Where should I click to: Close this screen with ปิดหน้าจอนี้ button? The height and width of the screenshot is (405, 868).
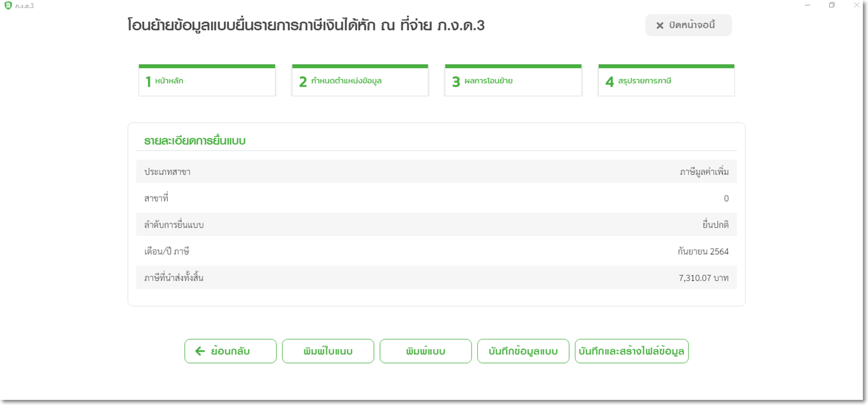click(688, 25)
